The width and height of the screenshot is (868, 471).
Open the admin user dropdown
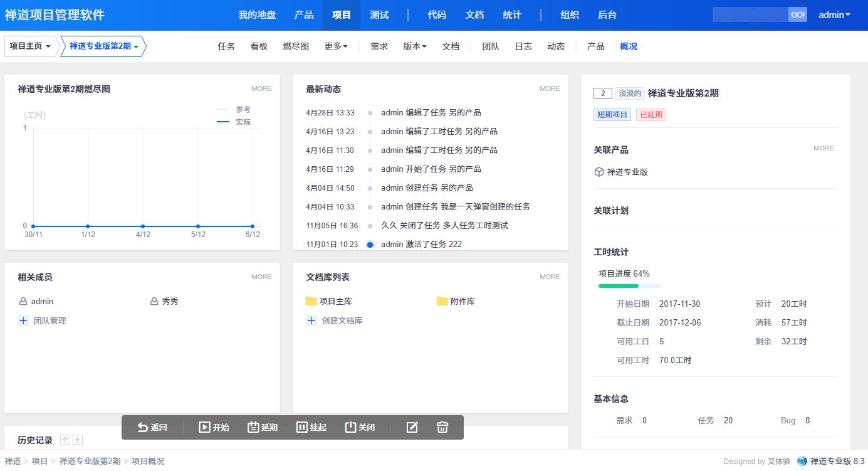(x=834, y=15)
